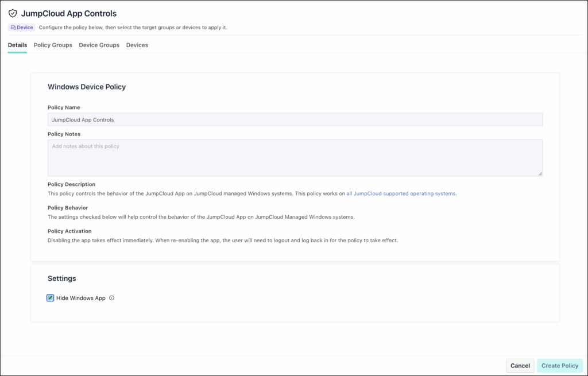
Task: Open the Devices tab
Action: (x=137, y=45)
